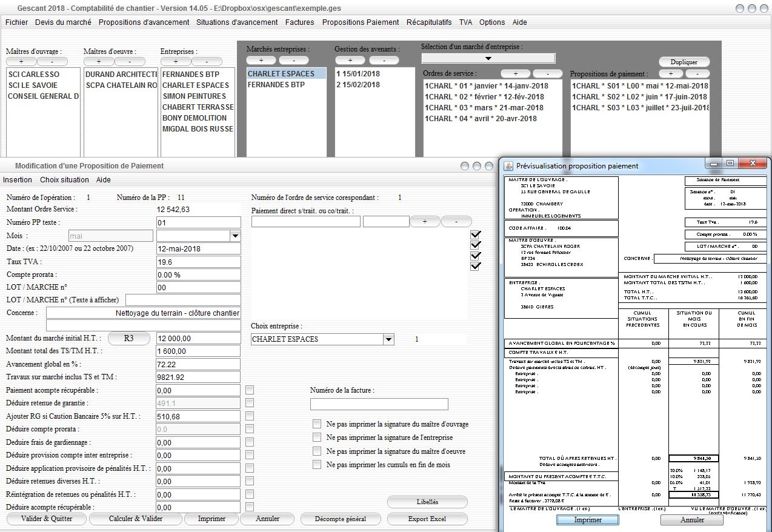
Task: Delete an avenant under Gestion des avenants
Action: tap(384, 61)
